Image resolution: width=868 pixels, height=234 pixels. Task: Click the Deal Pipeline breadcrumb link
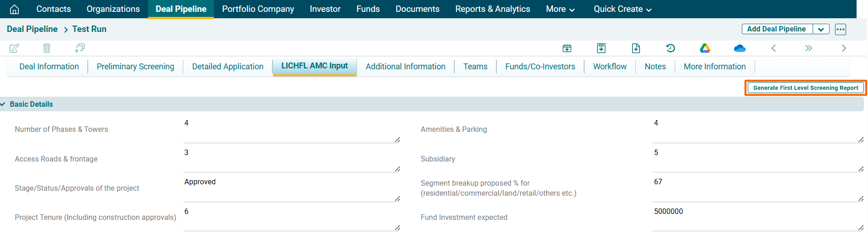32,29
